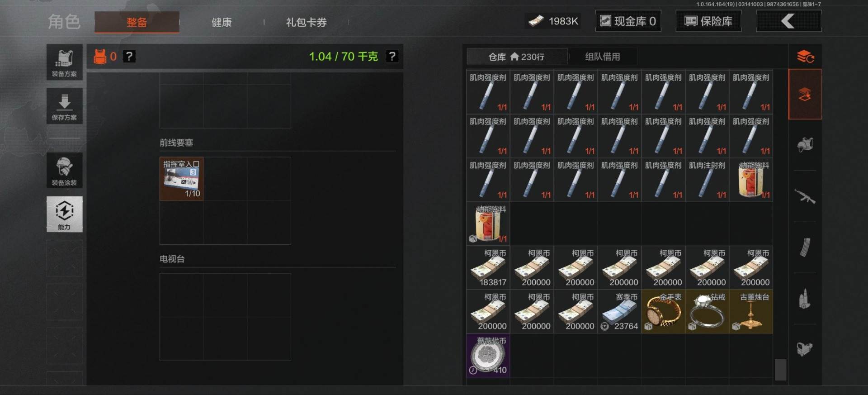Screen dimensions: 868x395
Task: Click the question mark beside weight 70 千克
Action: [392, 57]
